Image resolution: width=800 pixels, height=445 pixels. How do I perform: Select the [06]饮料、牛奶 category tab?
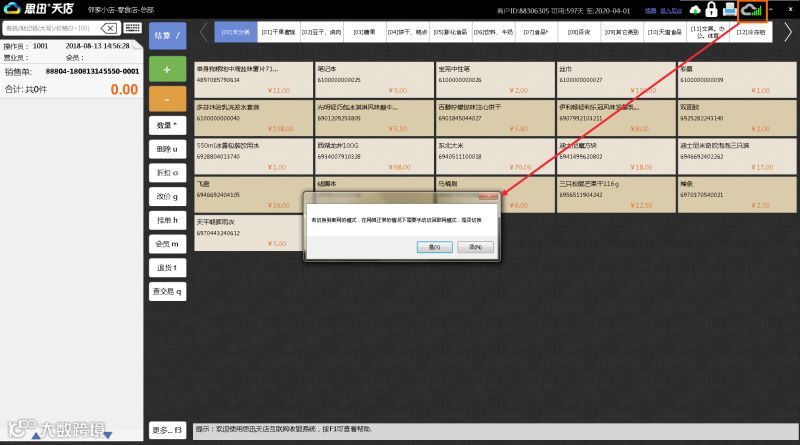(493, 32)
